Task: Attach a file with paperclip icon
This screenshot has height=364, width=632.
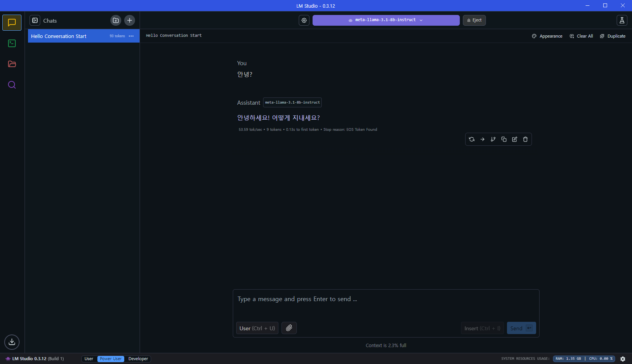Action: [289, 328]
